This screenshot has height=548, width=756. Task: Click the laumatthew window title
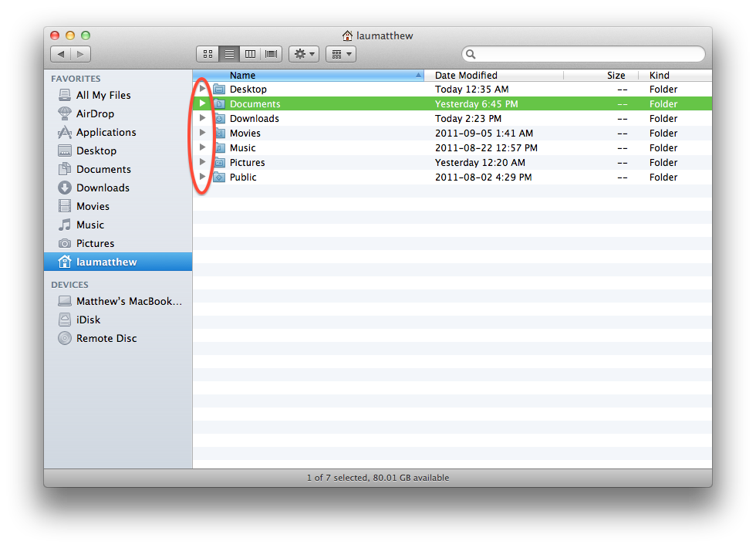(384, 36)
